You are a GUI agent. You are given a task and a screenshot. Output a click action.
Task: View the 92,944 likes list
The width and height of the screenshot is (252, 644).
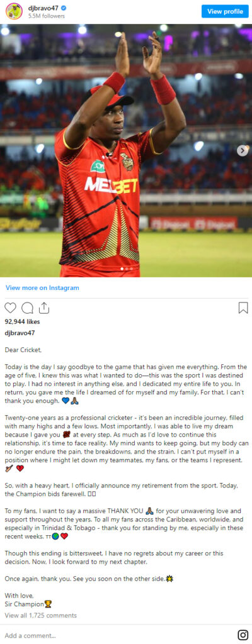(22, 321)
